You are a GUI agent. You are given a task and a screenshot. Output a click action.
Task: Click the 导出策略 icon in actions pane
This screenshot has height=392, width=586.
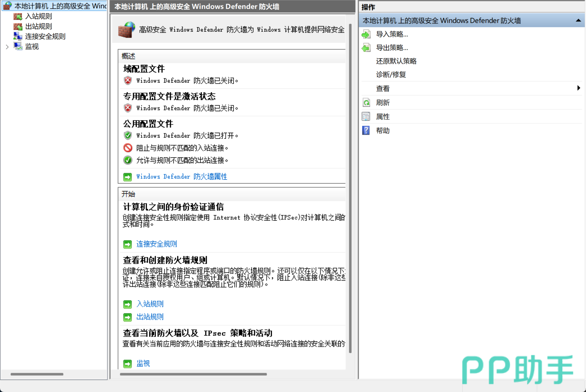(x=366, y=48)
